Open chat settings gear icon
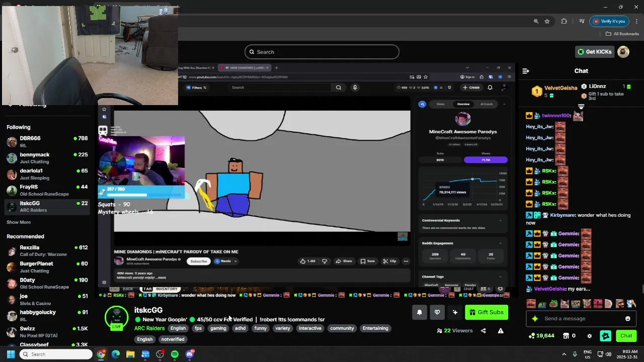 tap(590, 336)
